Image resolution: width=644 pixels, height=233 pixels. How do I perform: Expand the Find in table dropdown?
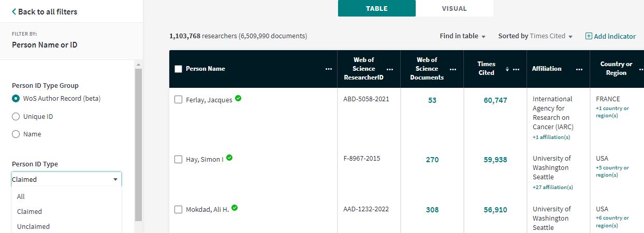pyautogui.click(x=462, y=36)
